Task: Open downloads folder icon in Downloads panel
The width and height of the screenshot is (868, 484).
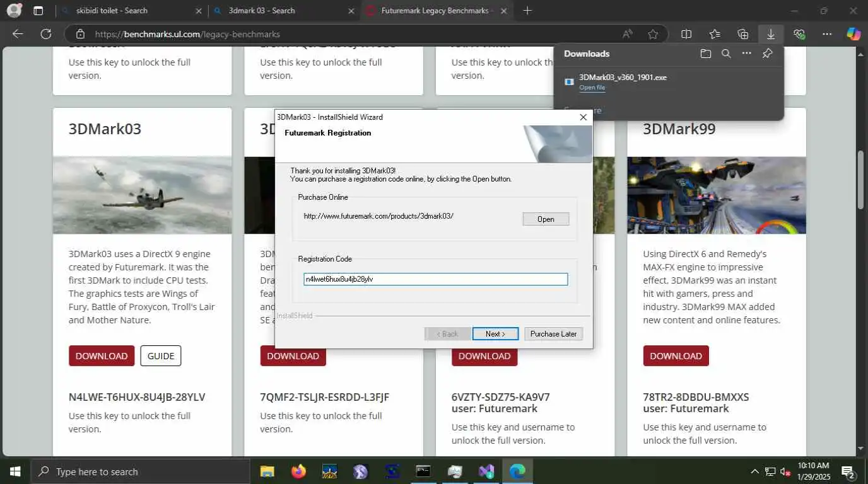Action: point(706,54)
